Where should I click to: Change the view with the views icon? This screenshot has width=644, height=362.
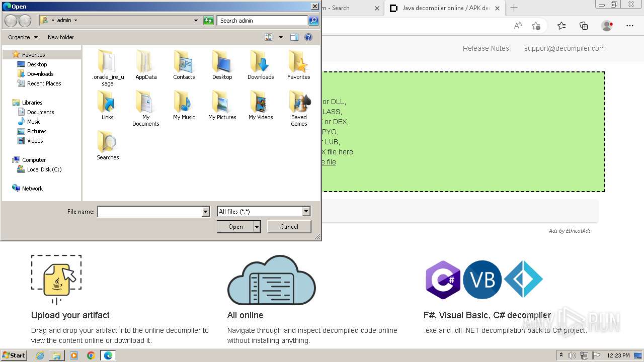pyautogui.click(x=269, y=37)
